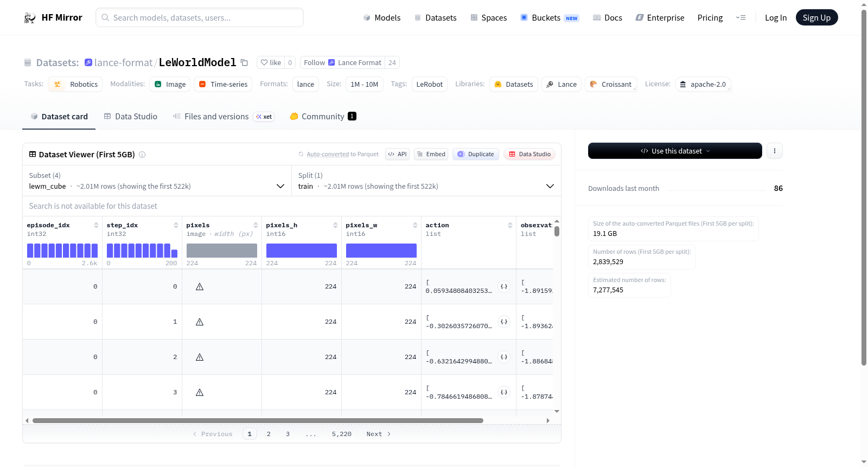Open the Use this dataset dropdown
The width and height of the screenshot is (868, 467).
[x=675, y=151]
